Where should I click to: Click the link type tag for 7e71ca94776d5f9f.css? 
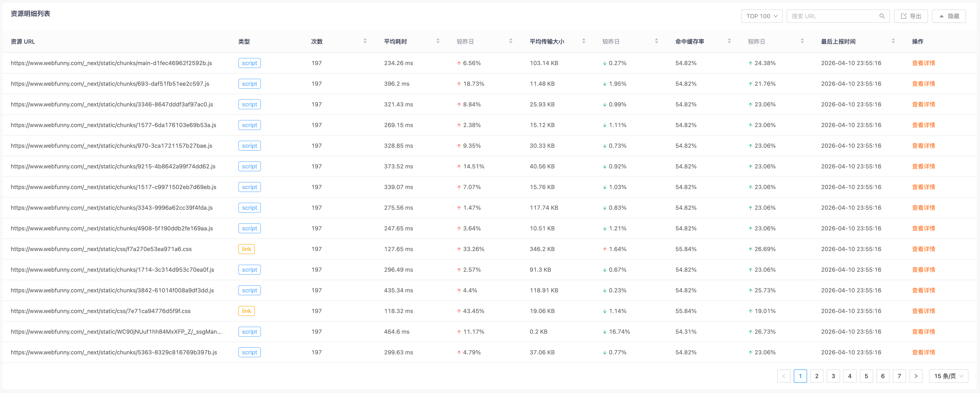[x=246, y=311]
